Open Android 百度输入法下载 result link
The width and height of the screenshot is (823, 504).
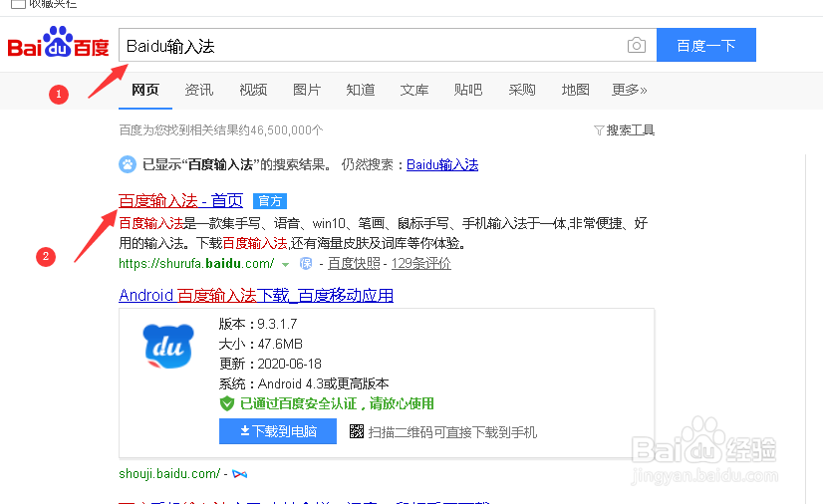256,295
